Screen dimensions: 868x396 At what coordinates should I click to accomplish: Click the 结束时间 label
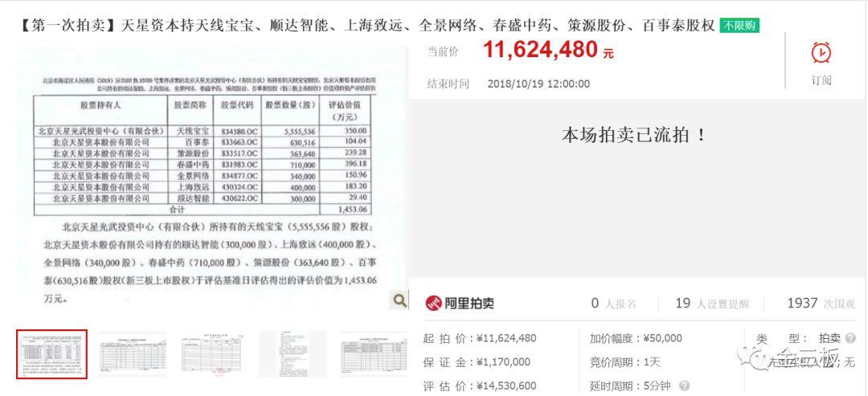coord(448,84)
